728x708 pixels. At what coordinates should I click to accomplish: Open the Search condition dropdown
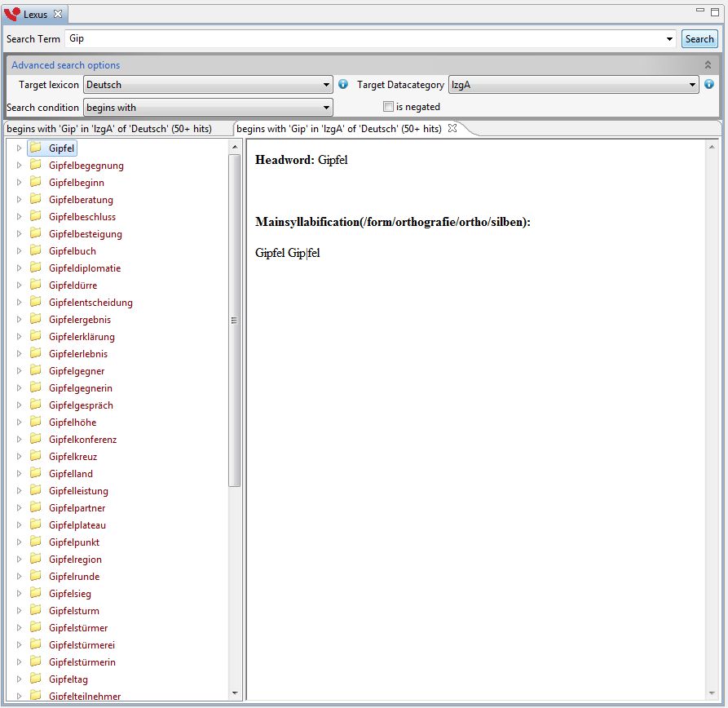[327, 108]
